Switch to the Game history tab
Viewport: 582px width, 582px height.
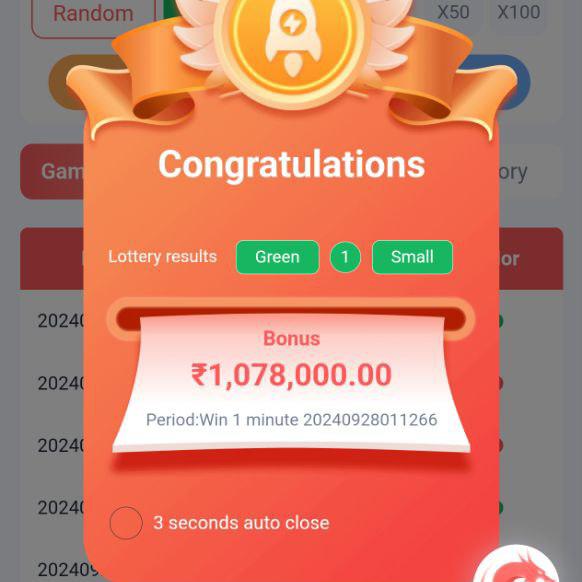52,171
